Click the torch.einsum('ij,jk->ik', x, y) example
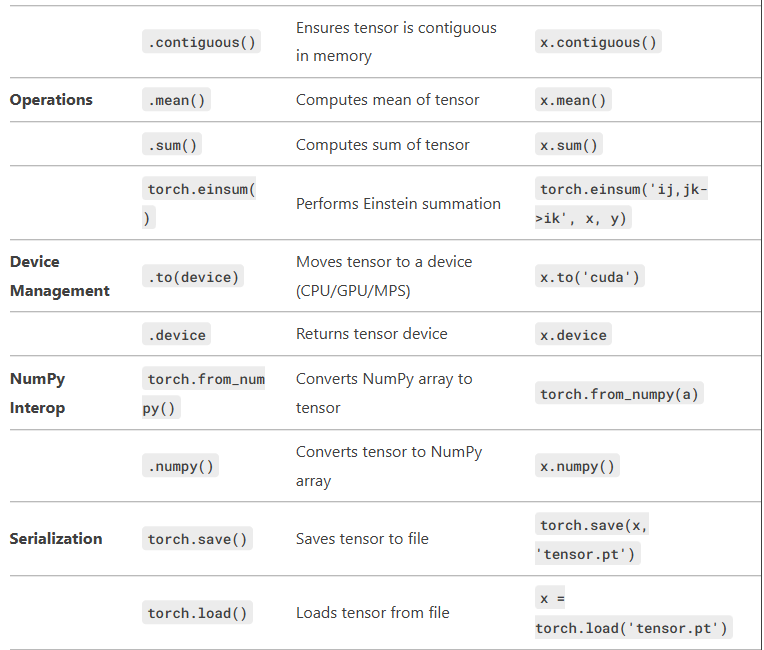This screenshot has height=650, width=764. click(x=622, y=203)
